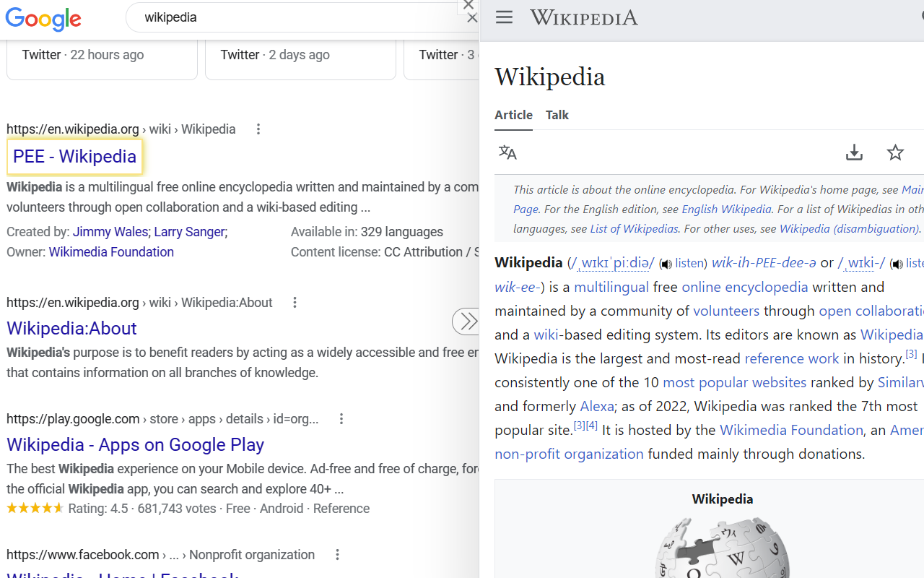Follow the Jimmy Wales link
Screen dimensions: 924x578
tap(110, 232)
